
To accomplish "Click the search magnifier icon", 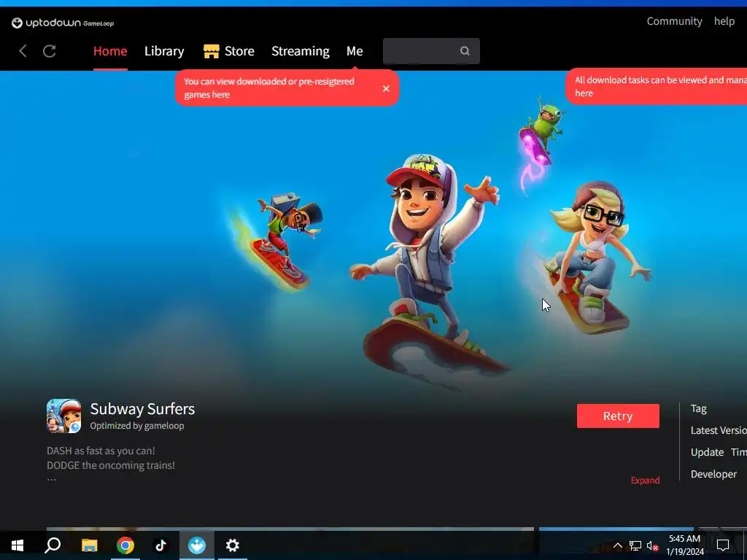I will (x=465, y=51).
